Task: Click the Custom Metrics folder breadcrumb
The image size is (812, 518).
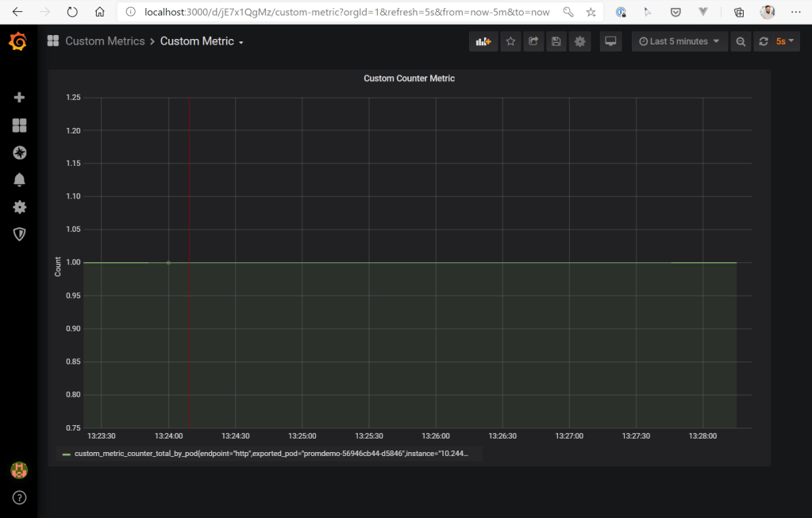Action: (x=105, y=41)
